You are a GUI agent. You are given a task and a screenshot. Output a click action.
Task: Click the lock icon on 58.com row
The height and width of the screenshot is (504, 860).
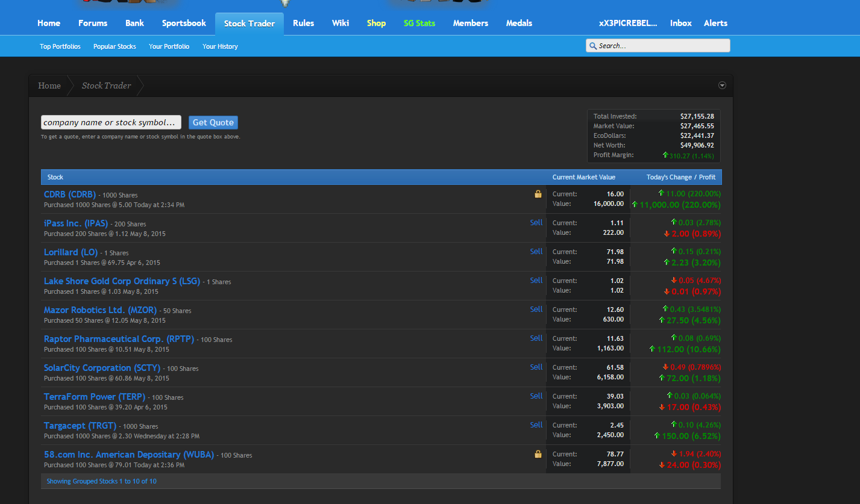coord(538,454)
